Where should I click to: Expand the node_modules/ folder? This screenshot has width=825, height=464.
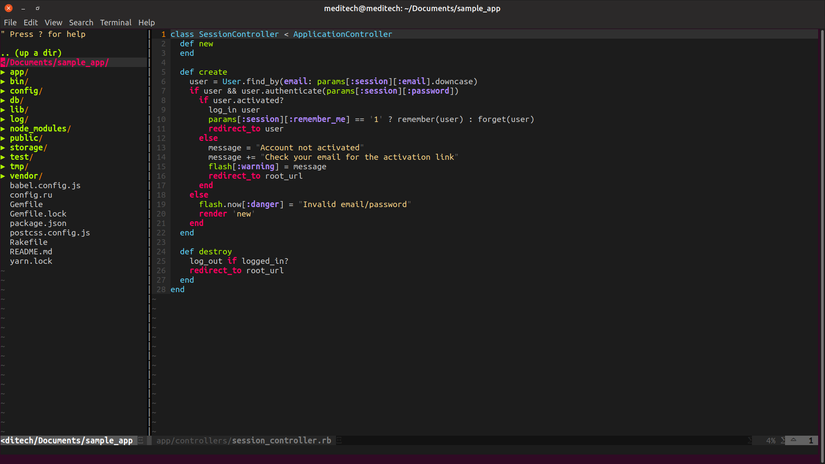(39, 129)
